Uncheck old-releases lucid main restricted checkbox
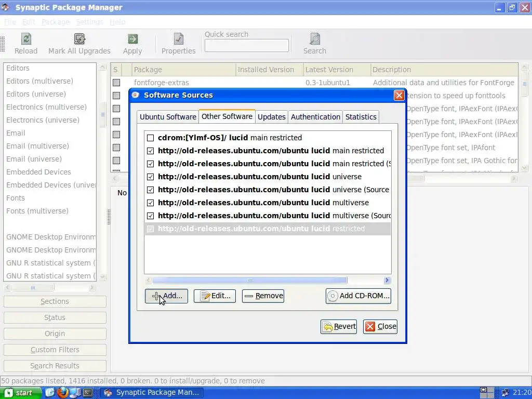532x399 pixels. 150,151
